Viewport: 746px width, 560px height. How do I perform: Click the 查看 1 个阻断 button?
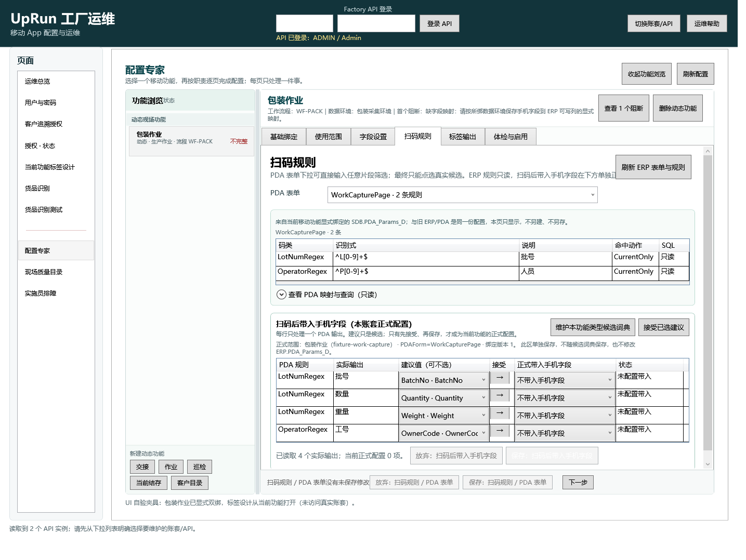point(623,108)
